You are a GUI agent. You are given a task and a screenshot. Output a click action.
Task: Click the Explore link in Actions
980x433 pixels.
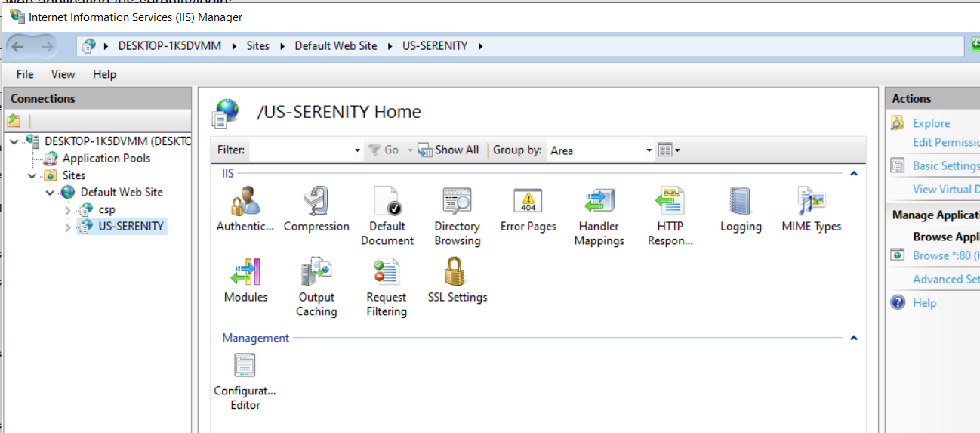click(931, 123)
